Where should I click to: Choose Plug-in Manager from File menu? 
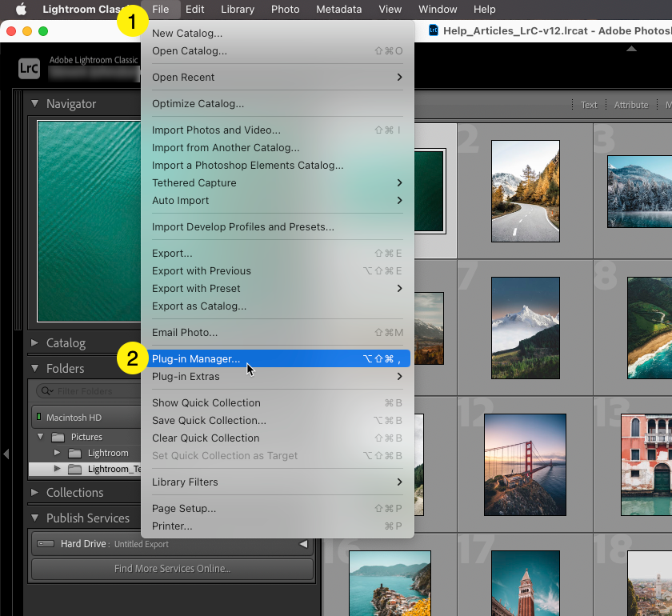pos(278,358)
